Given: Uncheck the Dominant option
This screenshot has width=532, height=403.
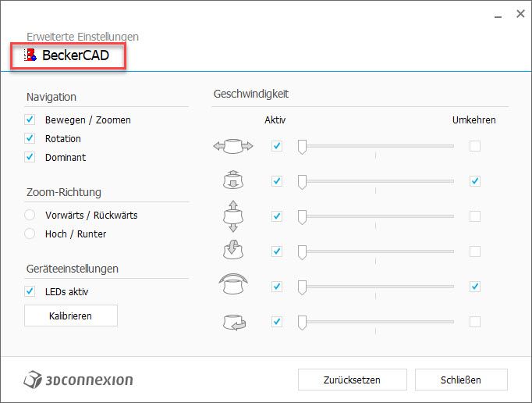Looking at the screenshot, I should (x=30, y=157).
